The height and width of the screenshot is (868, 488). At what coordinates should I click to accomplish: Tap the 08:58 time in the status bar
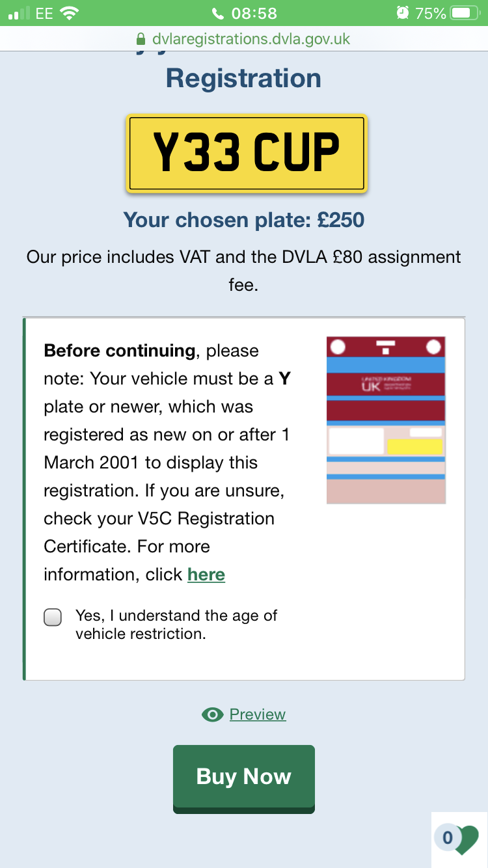(x=254, y=13)
